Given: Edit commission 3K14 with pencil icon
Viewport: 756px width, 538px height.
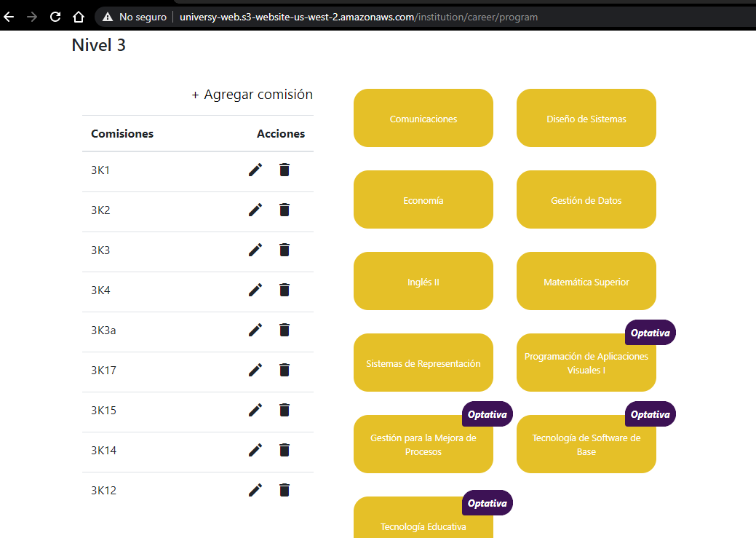Looking at the screenshot, I should click(255, 450).
